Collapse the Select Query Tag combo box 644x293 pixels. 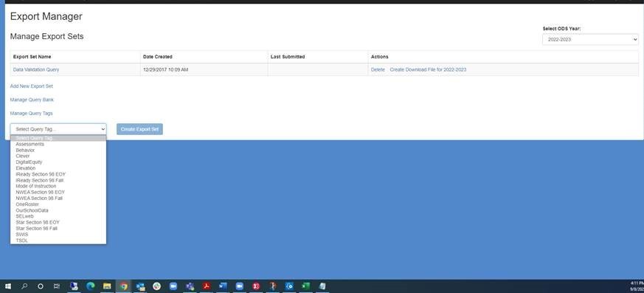(58, 129)
